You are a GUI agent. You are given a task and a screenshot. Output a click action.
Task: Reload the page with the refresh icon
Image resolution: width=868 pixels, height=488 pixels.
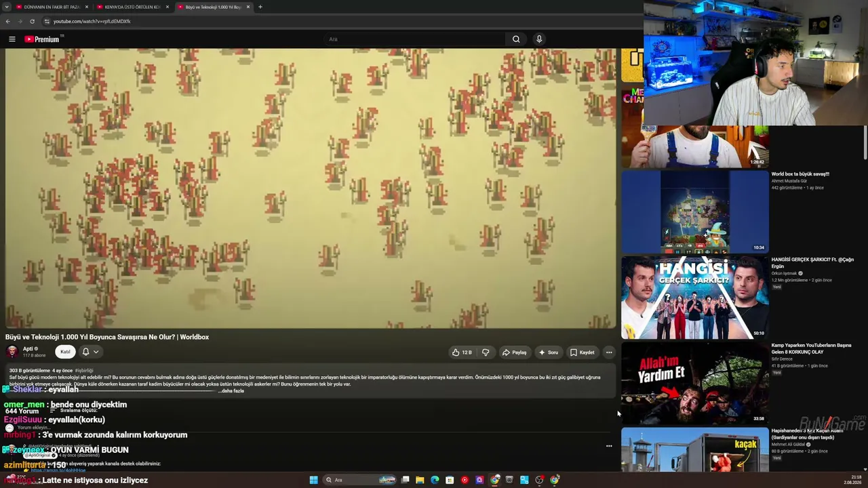(x=32, y=21)
